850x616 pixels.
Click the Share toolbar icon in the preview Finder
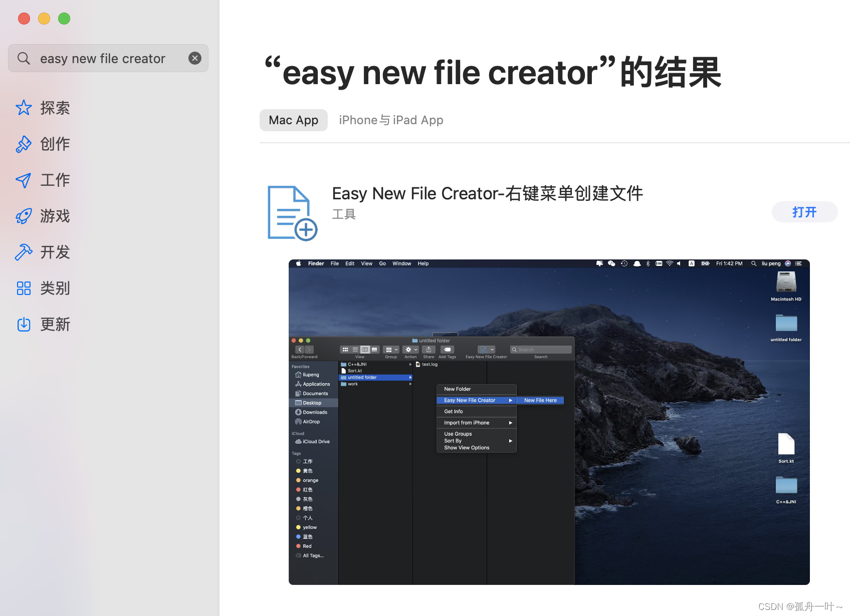pyautogui.click(x=429, y=350)
